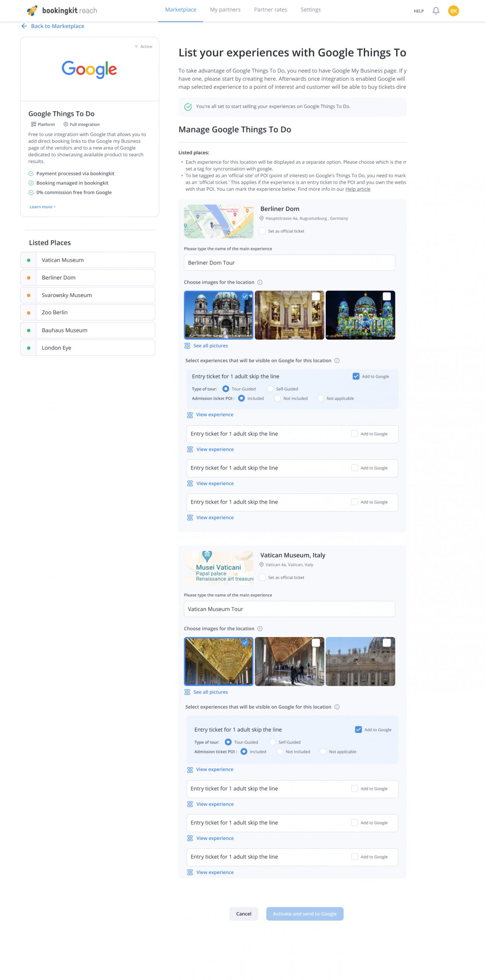The height and width of the screenshot is (980, 486).
Task: Select the illuminated Berliner Dom night image checkbox
Action: point(387,296)
